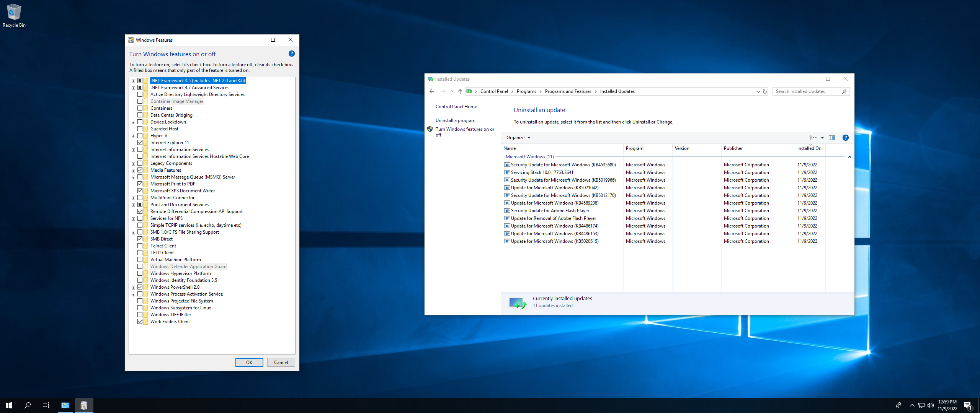Click Turn Windows features on or off link
Viewport: 980px width, 413px height.
[465, 132]
